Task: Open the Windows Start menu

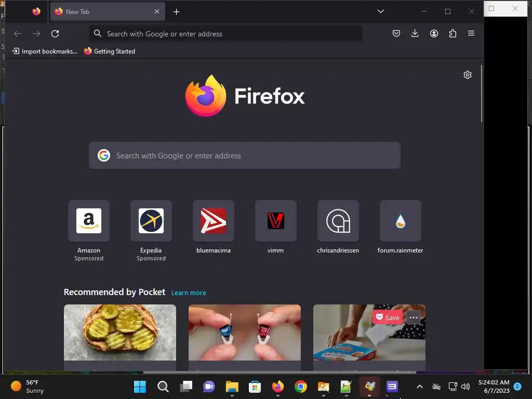Action: point(140,387)
